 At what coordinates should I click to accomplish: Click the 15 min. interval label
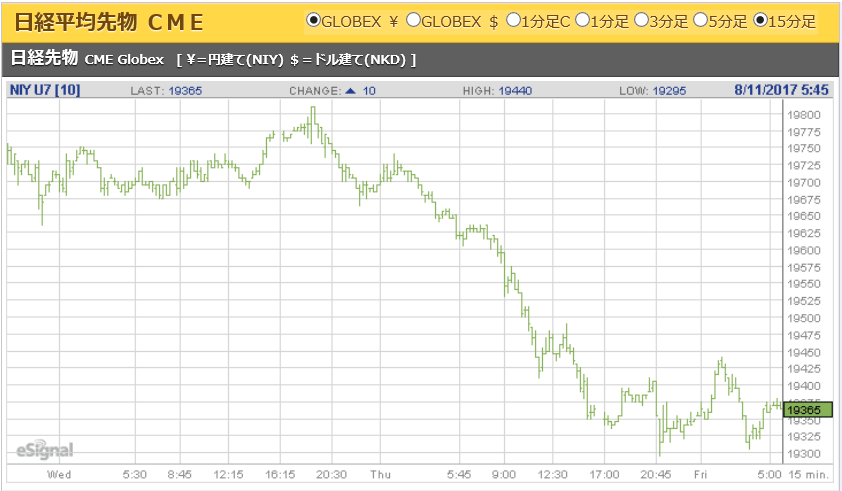(x=809, y=474)
